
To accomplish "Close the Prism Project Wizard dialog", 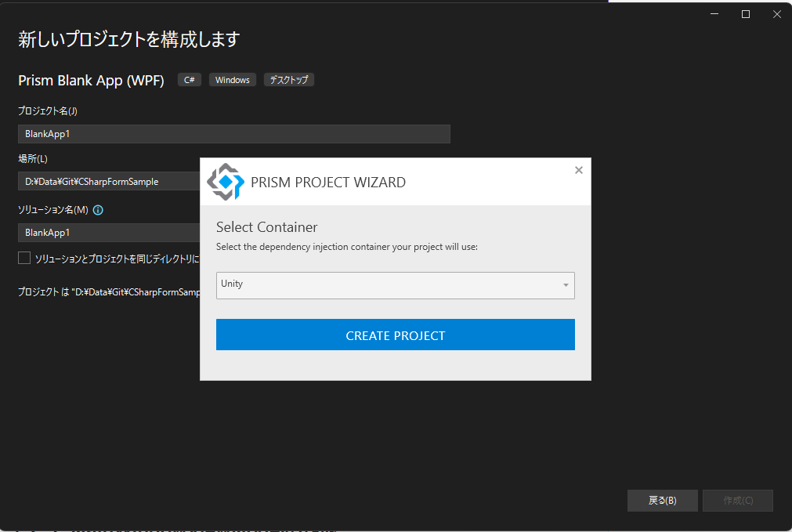I will 579,170.
